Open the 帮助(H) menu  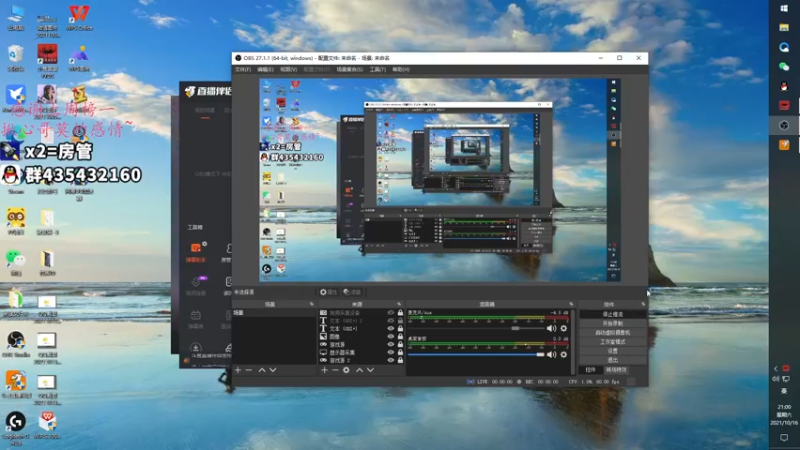[x=401, y=69]
